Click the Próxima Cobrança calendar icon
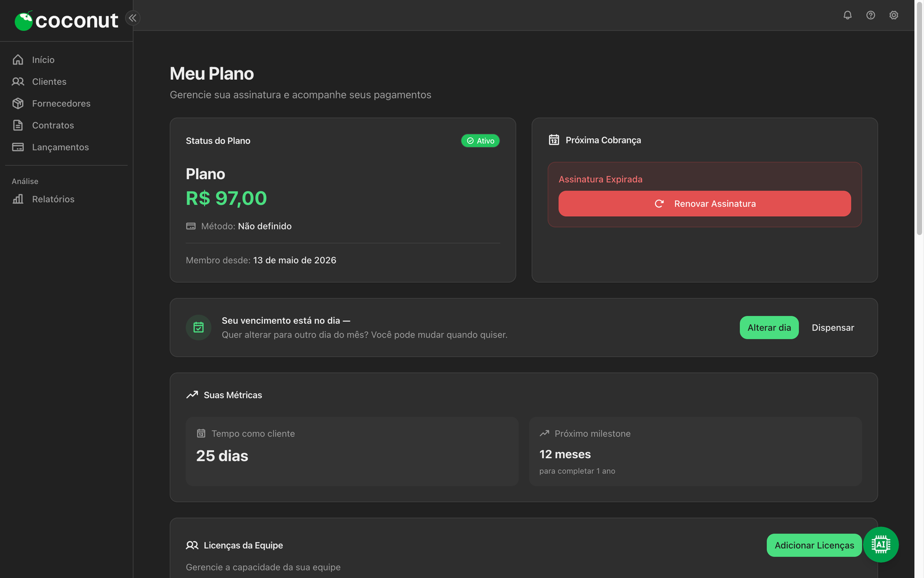Viewport: 924px width, 578px height. pos(554,140)
